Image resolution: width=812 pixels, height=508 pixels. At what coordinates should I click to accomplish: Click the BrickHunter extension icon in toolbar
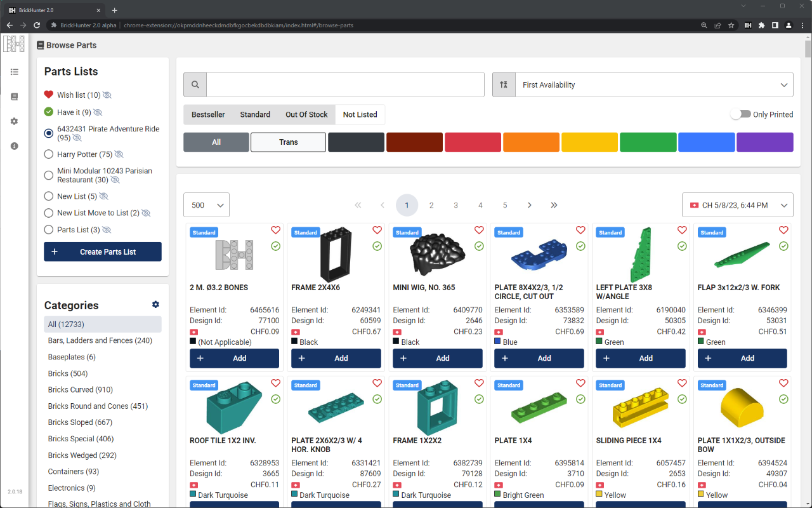tap(747, 25)
